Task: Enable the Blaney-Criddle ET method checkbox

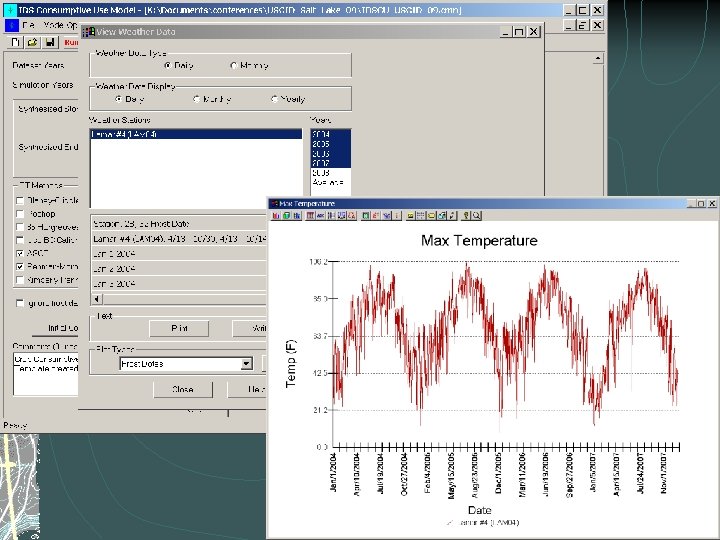Action: pos(20,201)
